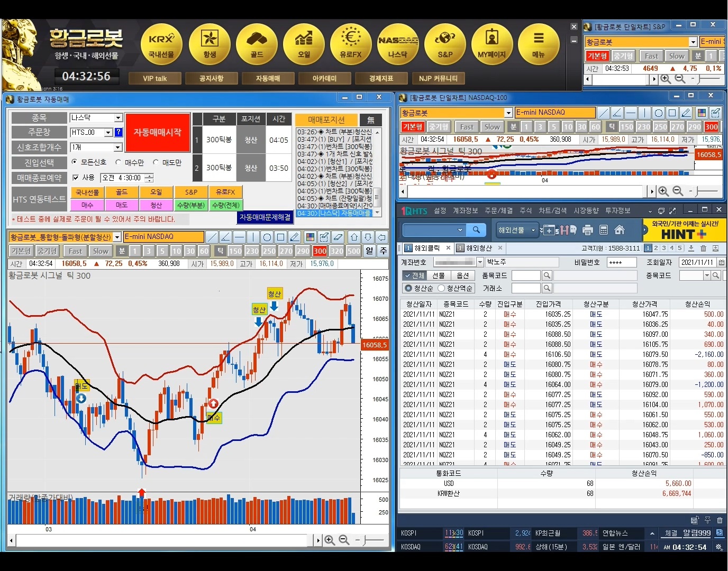
Task: Switch to 해외청산 tab
Action: pos(479,248)
